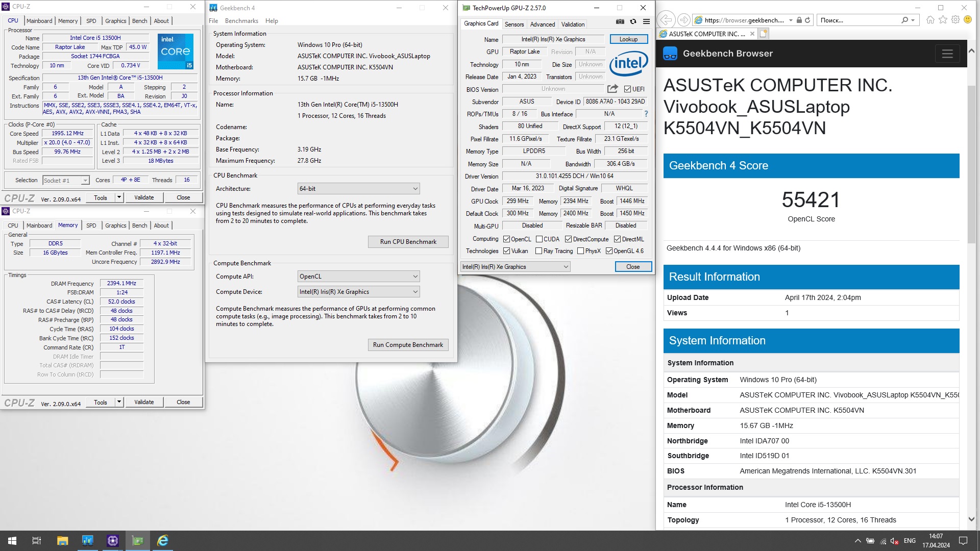The height and width of the screenshot is (551, 980).
Task: Toggle the OpenCL checkbox
Action: tap(506, 239)
